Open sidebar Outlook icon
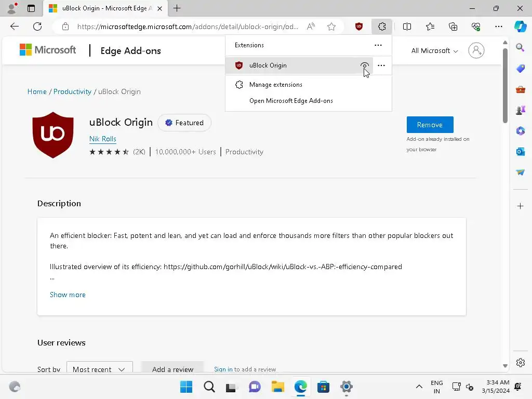 pyautogui.click(x=520, y=152)
